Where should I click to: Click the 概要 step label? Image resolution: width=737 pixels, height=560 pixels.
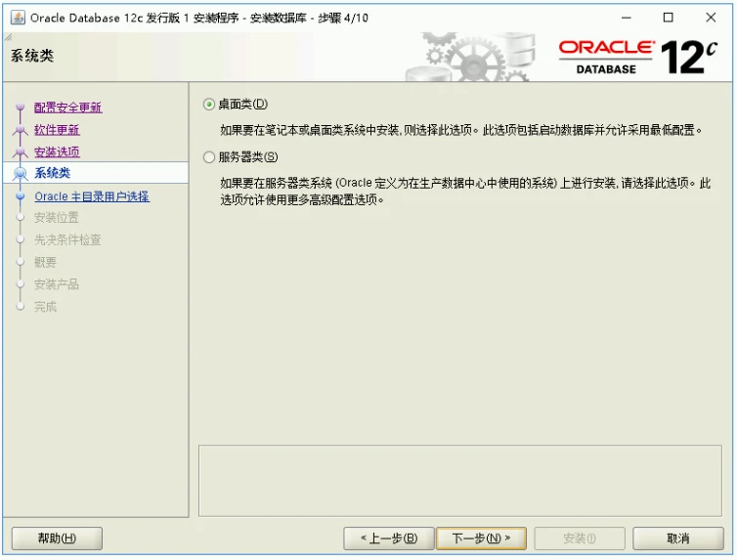pos(45,262)
